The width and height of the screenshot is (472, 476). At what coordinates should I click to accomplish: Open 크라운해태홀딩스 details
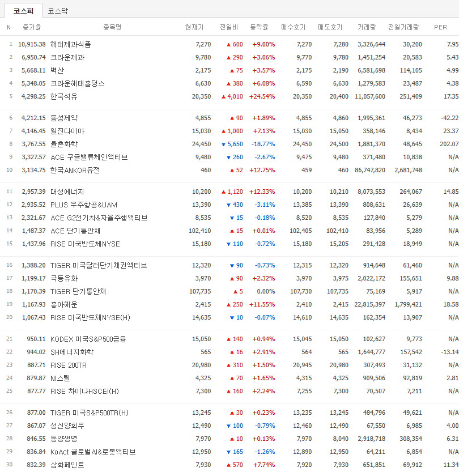[x=78, y=83]
